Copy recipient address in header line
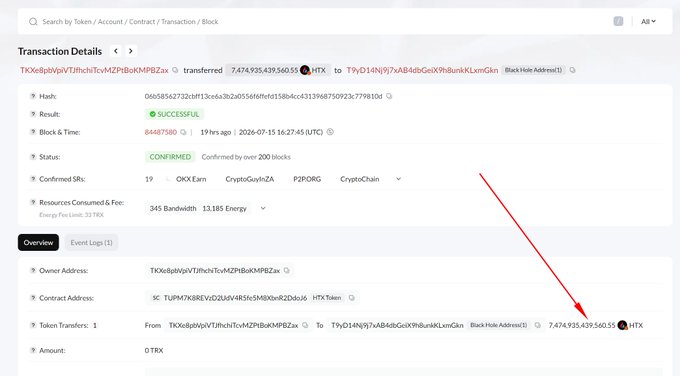 572,70
